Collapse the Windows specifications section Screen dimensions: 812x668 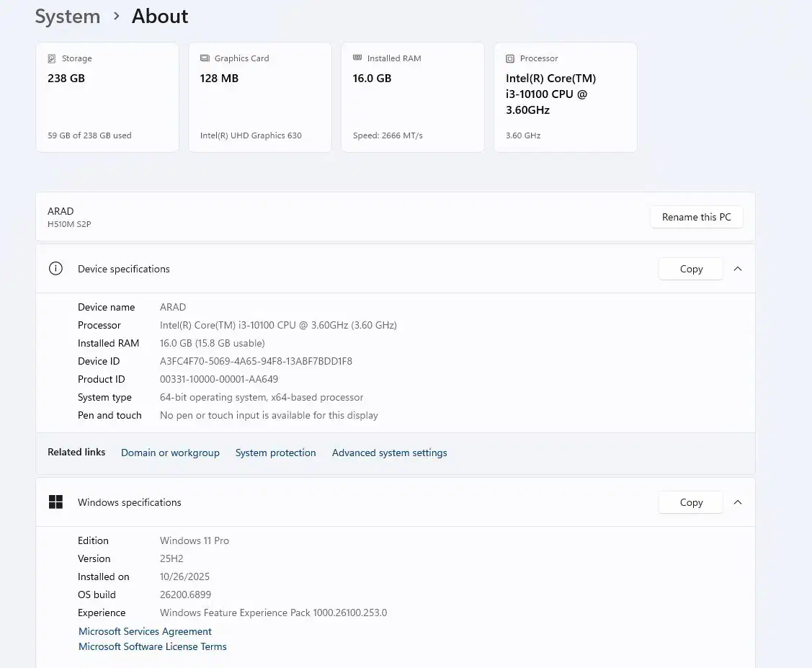pyautogui.click(x=737, y=502)
